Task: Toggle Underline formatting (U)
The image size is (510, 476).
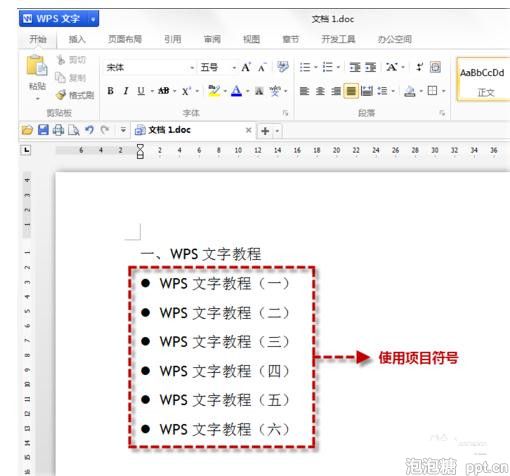Action: 141,91
